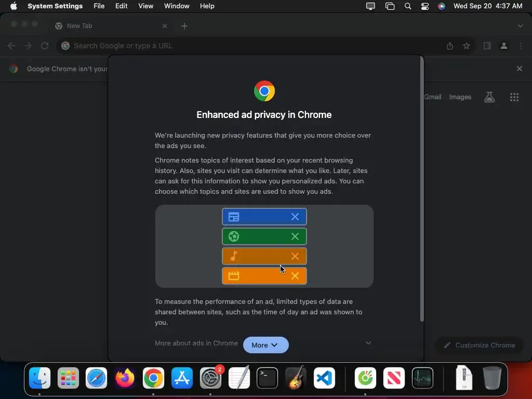Click the dialog's vertical scrollbar
Screen dimensions: 532x399
coord(422,189)
